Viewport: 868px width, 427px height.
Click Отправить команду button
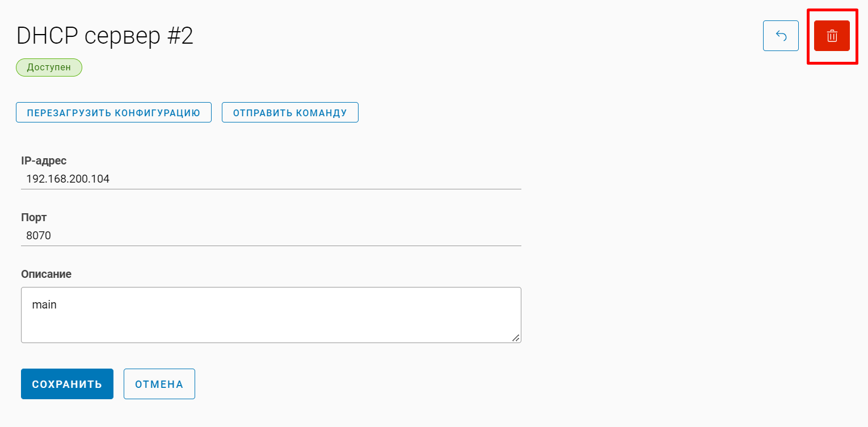point(290,112)
